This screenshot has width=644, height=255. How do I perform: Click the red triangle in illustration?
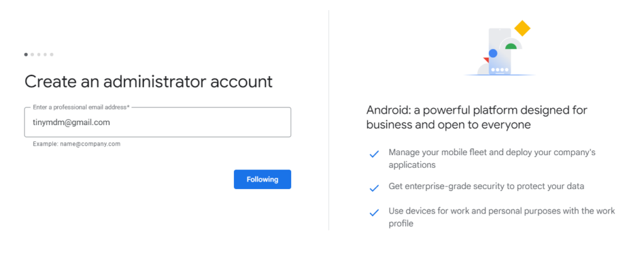pyautogui.click(x=486, y=60)
